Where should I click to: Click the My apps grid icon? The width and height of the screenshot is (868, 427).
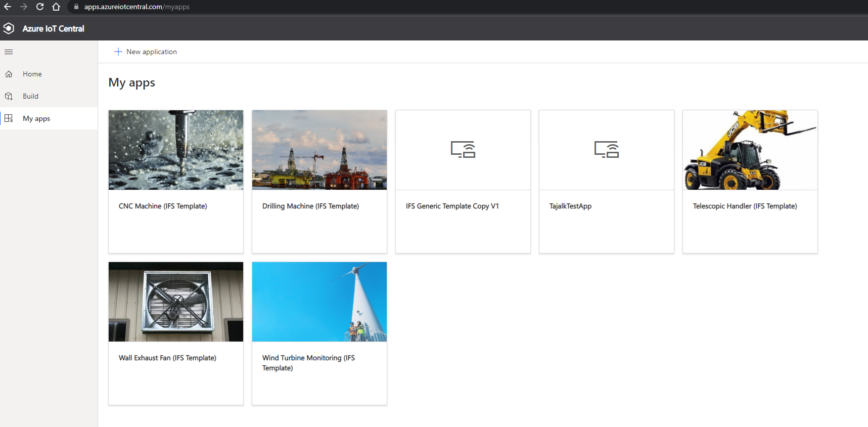pyautogui.click(x=9, y=118)
